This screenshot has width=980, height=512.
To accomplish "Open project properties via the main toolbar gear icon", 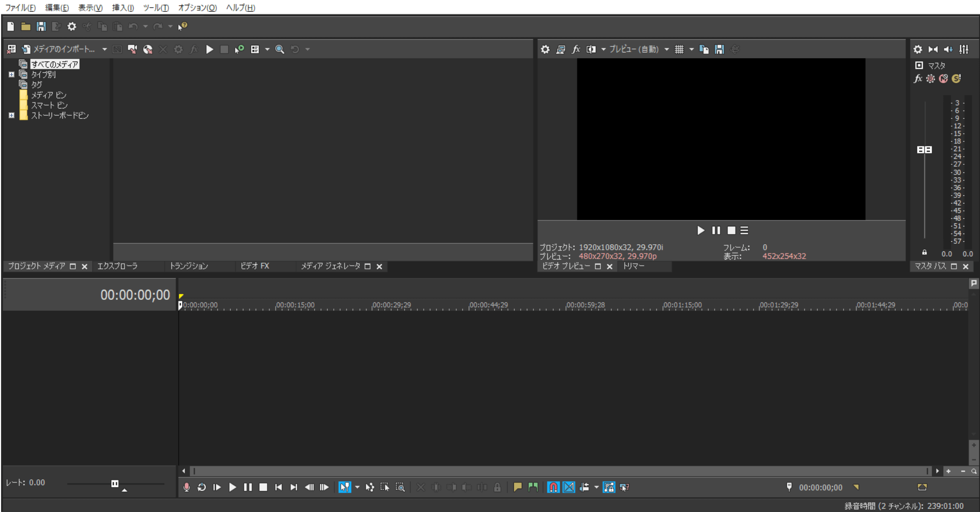I will (x=71, y=27).
